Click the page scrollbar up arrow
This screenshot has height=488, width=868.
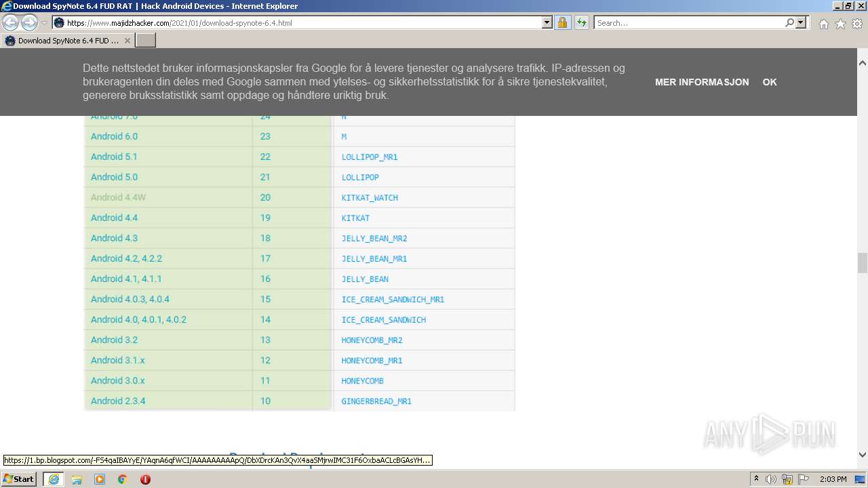pos(862,63)
